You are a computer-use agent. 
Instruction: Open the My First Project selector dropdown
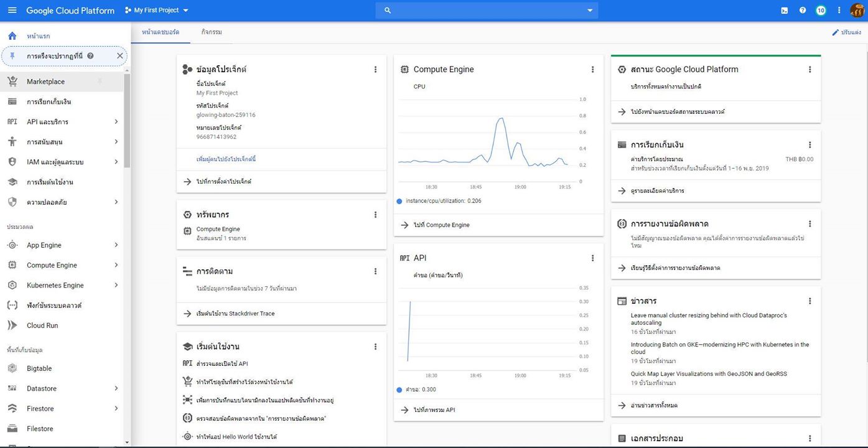tap(156, 11)
